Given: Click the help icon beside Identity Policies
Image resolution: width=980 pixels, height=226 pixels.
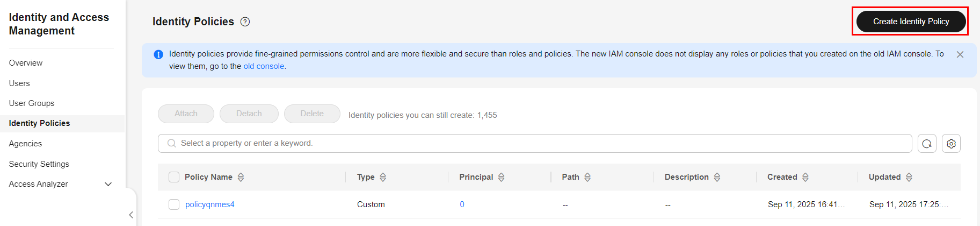Looking at the screenshot, I should click(x=245, y=22).
